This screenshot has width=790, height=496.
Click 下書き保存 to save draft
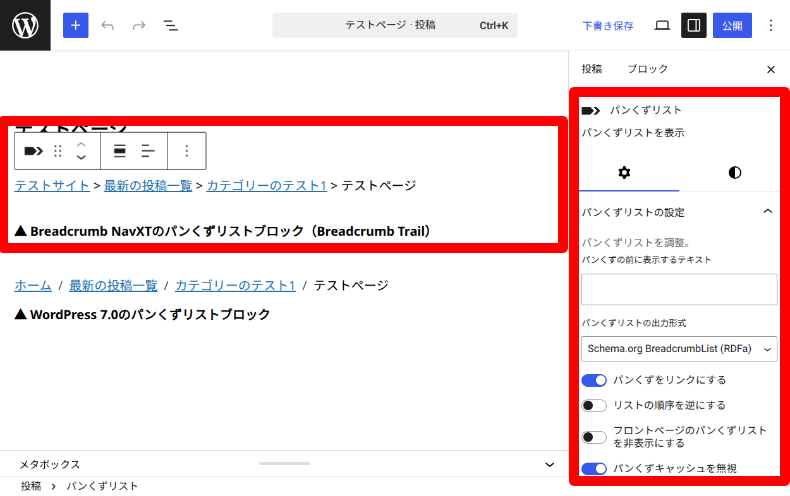608,26
